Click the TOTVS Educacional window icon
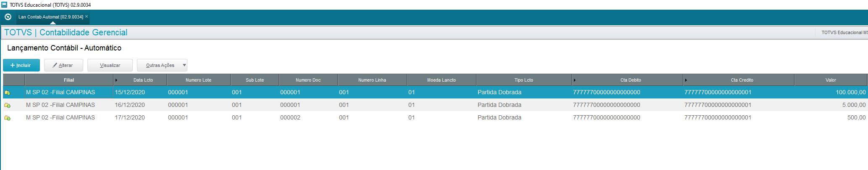This screenshot has height=170, width=868. tap(4, 5)
